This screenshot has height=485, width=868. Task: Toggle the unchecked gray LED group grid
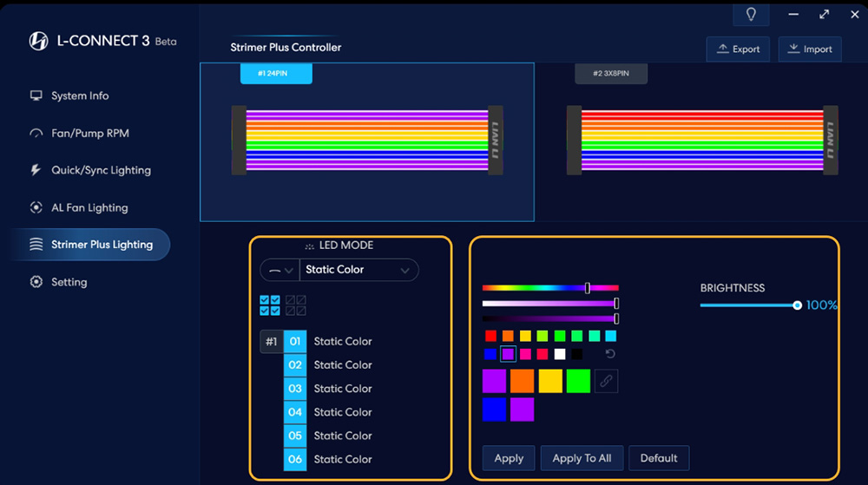point(296,305)
